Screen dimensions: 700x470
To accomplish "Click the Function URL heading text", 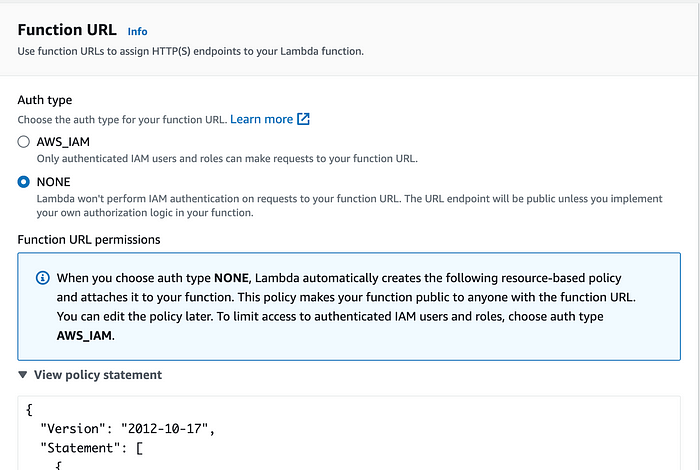I will pos(67,29).
